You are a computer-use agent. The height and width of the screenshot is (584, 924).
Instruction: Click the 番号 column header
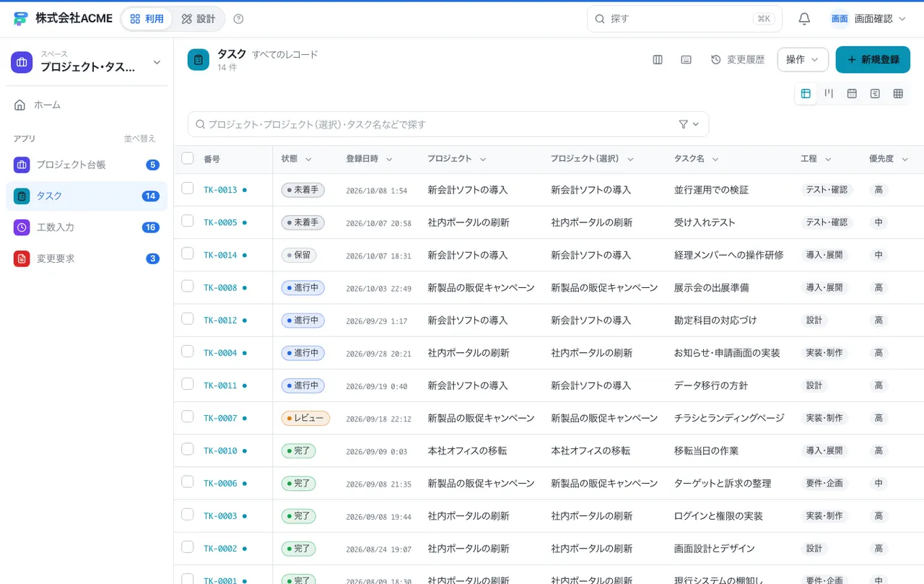tap(212, 159)
